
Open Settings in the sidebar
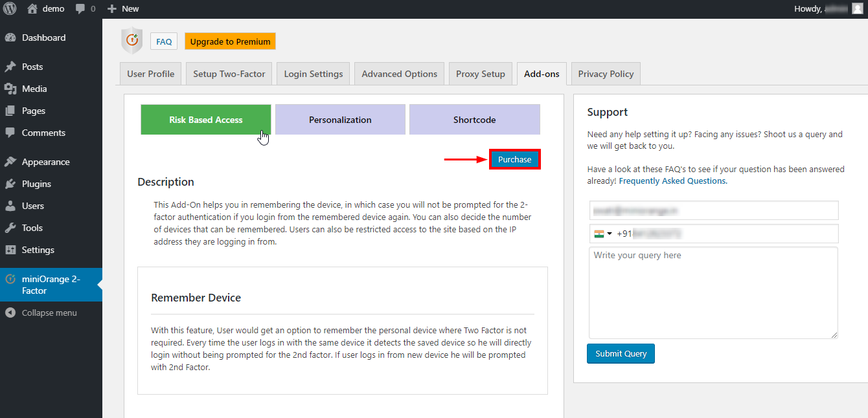click(x=51, y=250)
